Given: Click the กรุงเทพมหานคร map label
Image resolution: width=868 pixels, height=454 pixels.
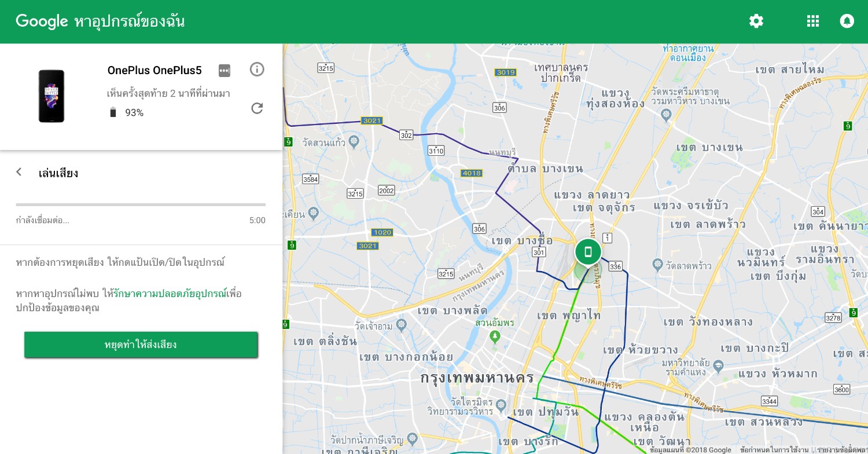Looking at the screenshot, I should [477, 378].
